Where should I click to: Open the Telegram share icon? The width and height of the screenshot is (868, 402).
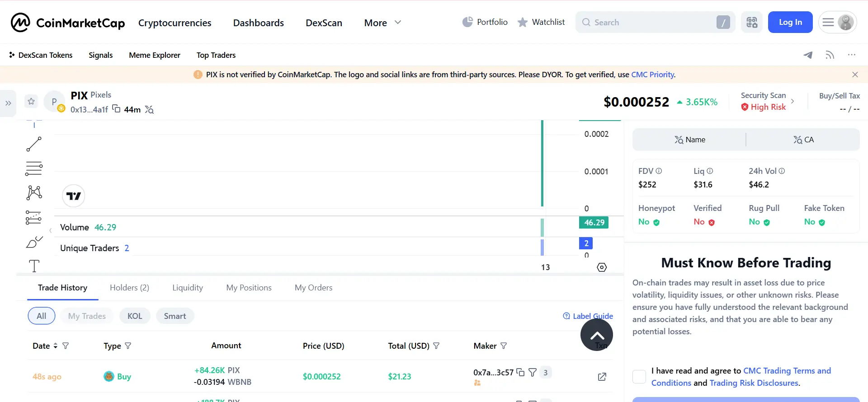(x=808, y=55)
